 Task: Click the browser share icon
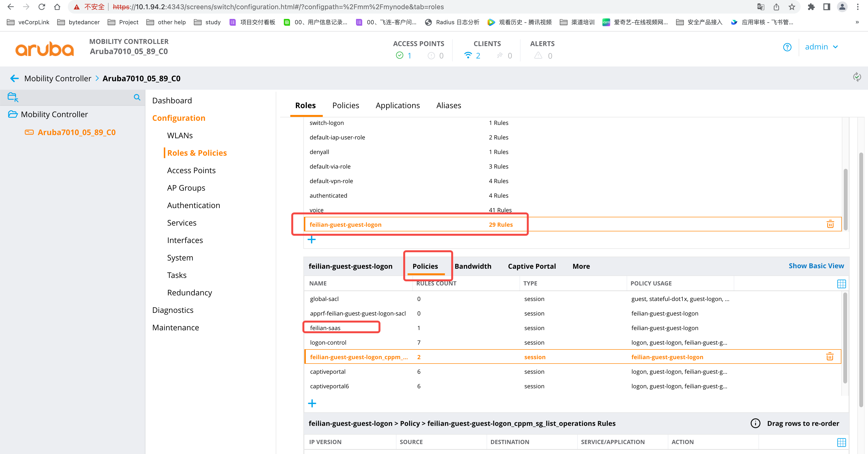click(776, 7)
